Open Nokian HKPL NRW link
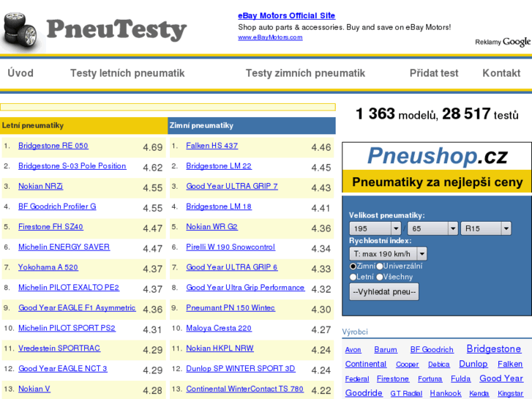 (220, 348)
